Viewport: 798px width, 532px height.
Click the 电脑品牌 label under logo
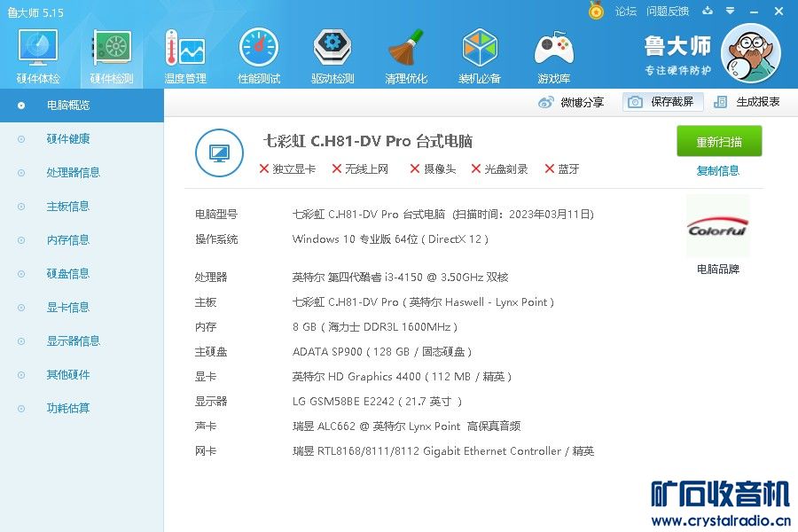(x=718, y=270)
